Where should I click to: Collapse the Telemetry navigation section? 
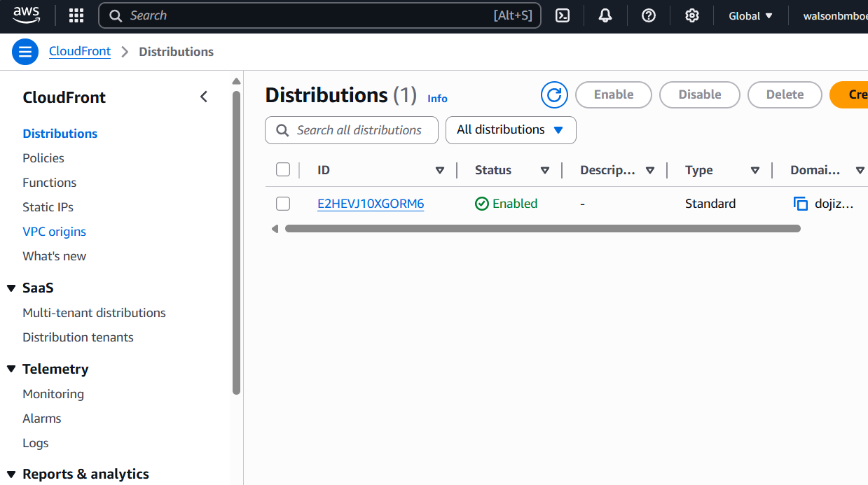point(11,370)
